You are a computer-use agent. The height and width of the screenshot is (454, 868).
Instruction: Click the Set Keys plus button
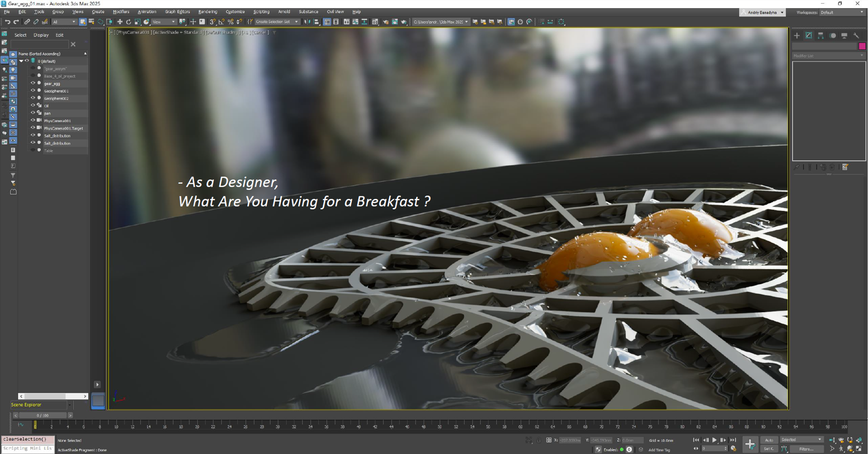pos(750,444)
